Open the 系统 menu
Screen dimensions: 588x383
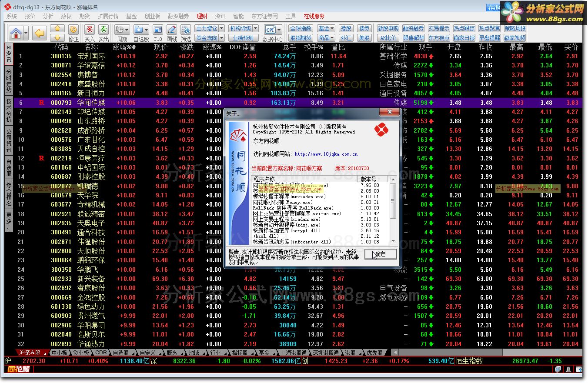tap(12, 16)
